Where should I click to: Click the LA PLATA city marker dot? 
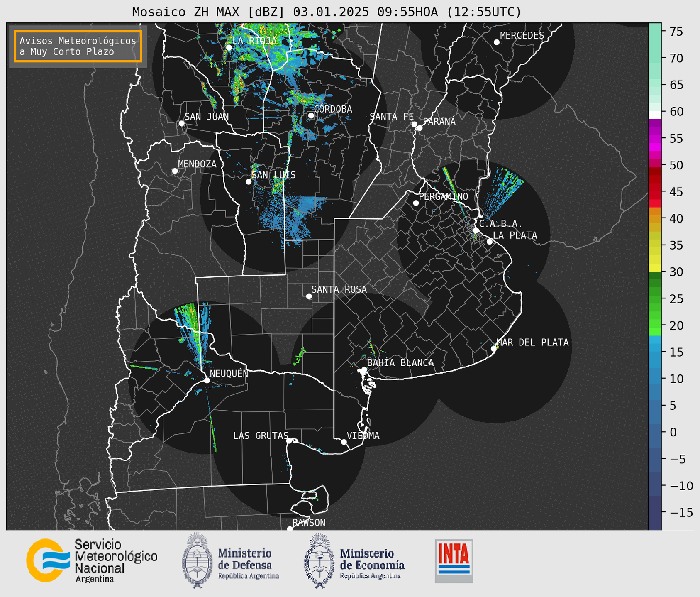click(490, 242)
